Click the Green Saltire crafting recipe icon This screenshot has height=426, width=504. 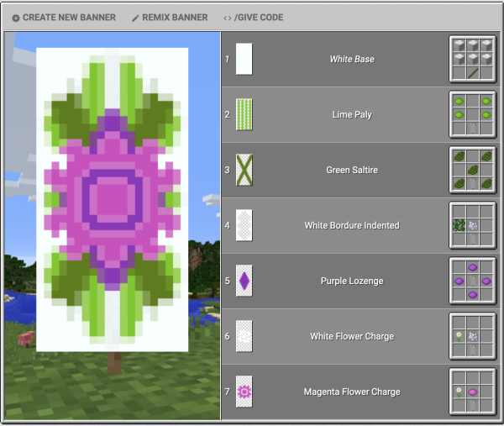coord(474,170)
